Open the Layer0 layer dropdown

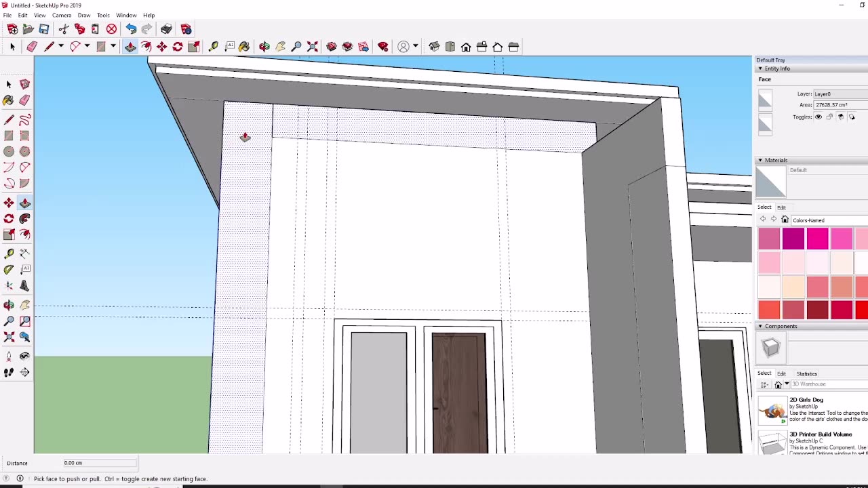point(840,94)
